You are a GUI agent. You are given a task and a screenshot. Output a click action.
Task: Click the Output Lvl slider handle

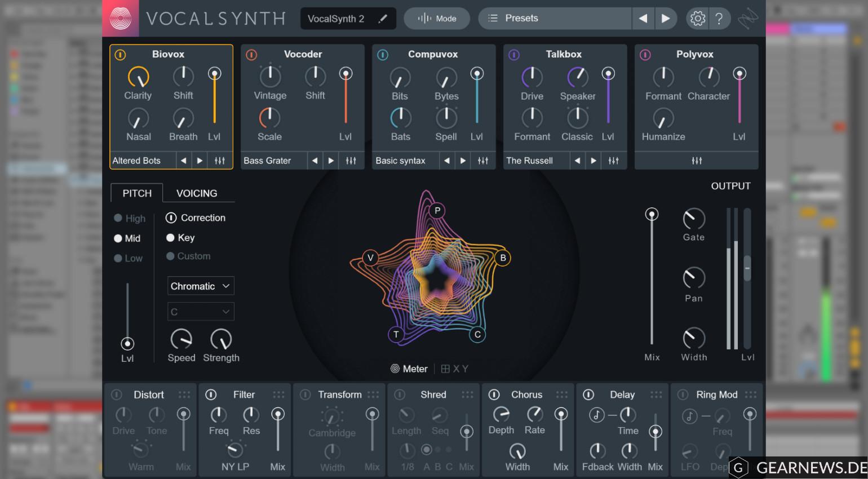(747, 267)
